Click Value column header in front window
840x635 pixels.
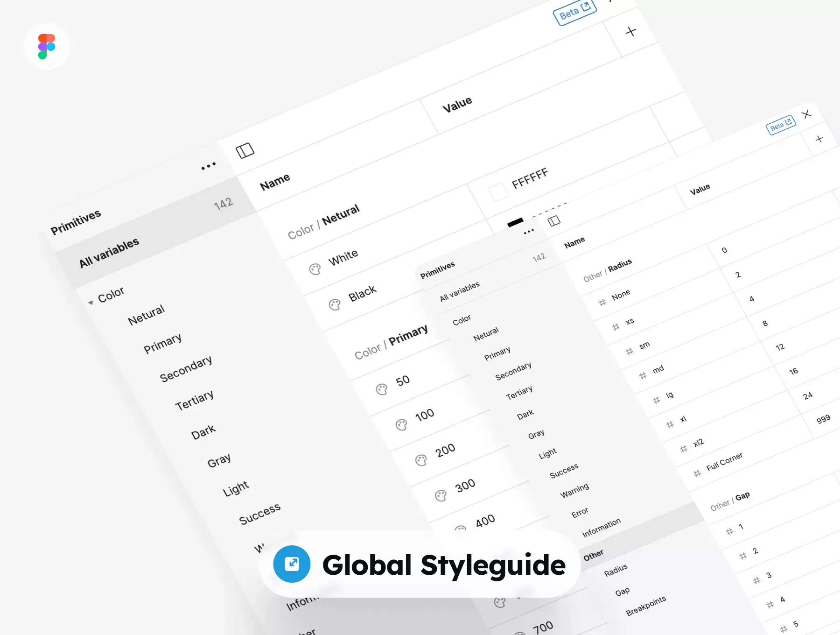coord(700,189)
